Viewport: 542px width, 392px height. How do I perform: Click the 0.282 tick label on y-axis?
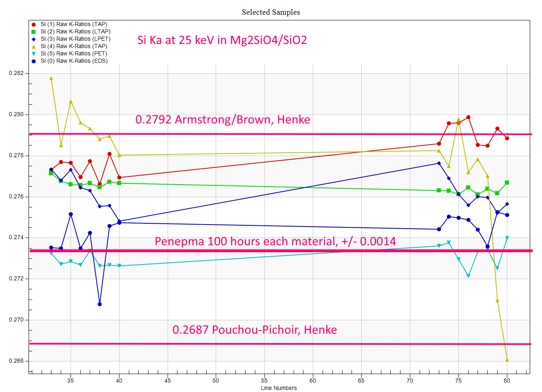(16, 73)
